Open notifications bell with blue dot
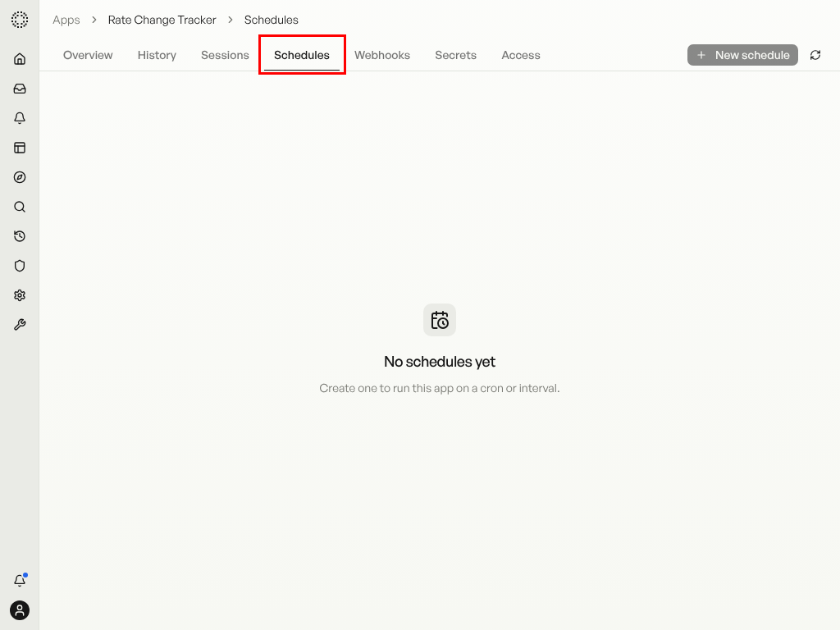 pyautogui.click(x=20, y=580)
